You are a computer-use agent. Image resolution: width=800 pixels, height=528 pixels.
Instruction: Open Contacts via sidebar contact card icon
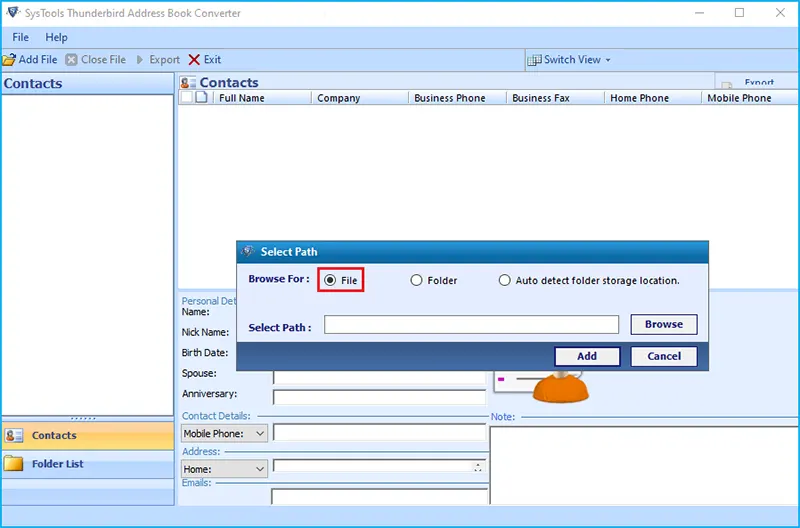[14, 436]
